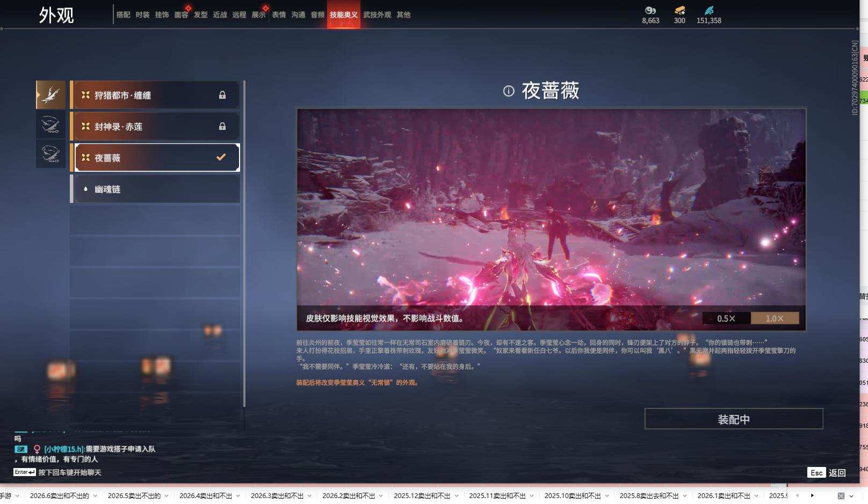Viewport: 868px width, 504px height.
Task: Switch to the 其他 tab
Action: tap(403, 15)
